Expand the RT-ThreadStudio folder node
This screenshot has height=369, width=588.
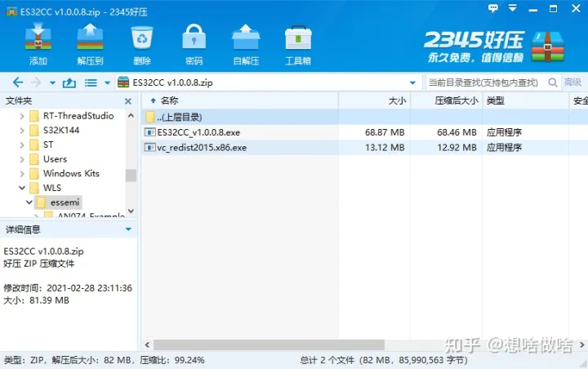tap(22, 116)
